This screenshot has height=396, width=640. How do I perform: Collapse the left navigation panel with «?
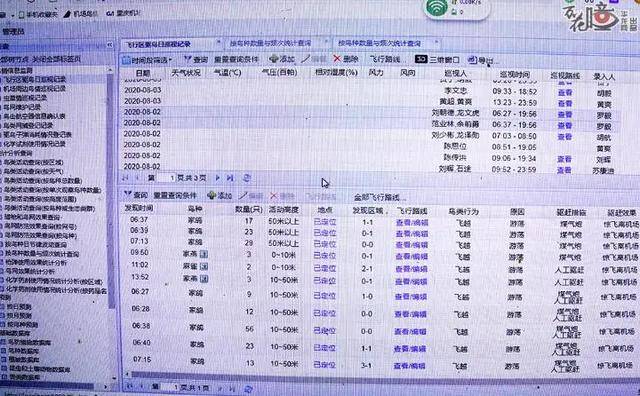click(x=110, y=44)
